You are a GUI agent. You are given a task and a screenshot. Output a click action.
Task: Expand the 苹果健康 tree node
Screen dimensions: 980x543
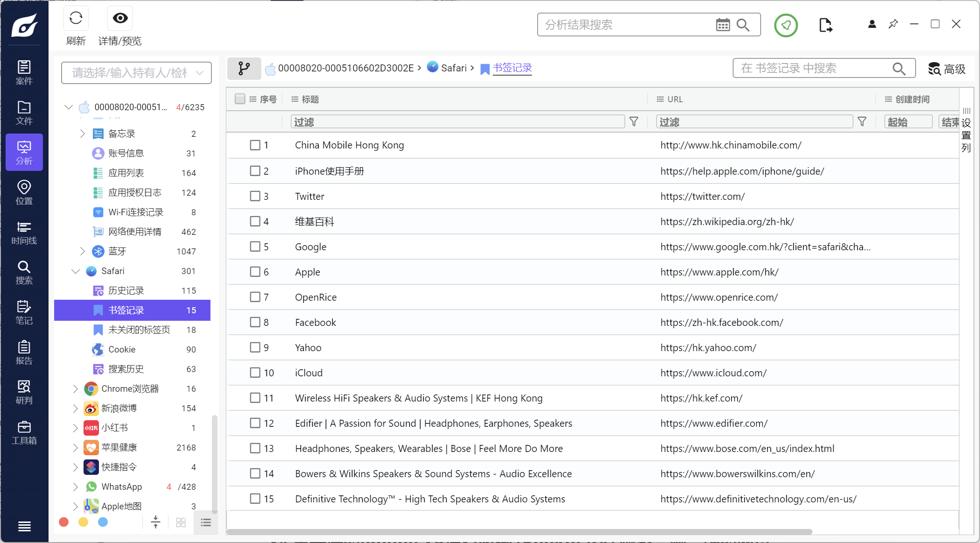76,447
